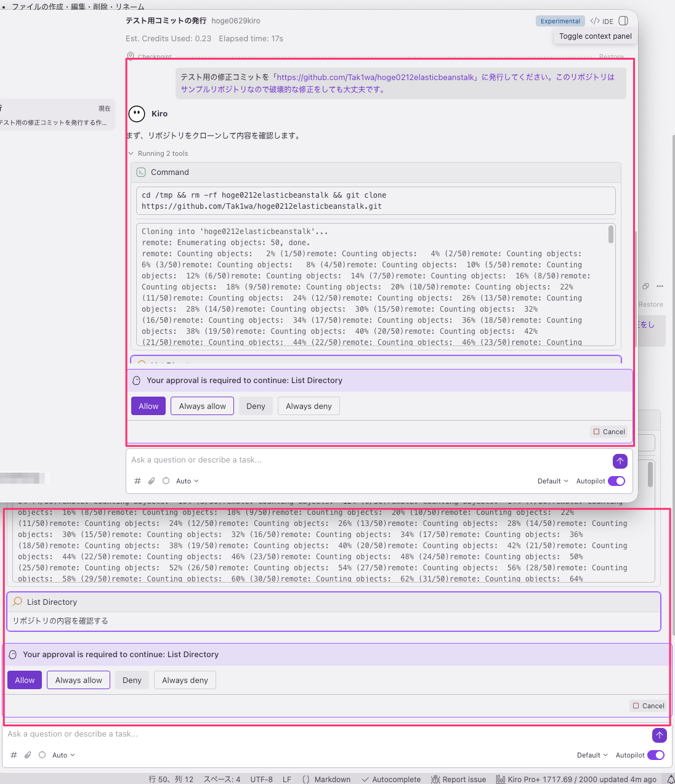675x784 pixels.
Task: Click the hash icon in background window
Action: 14,755
